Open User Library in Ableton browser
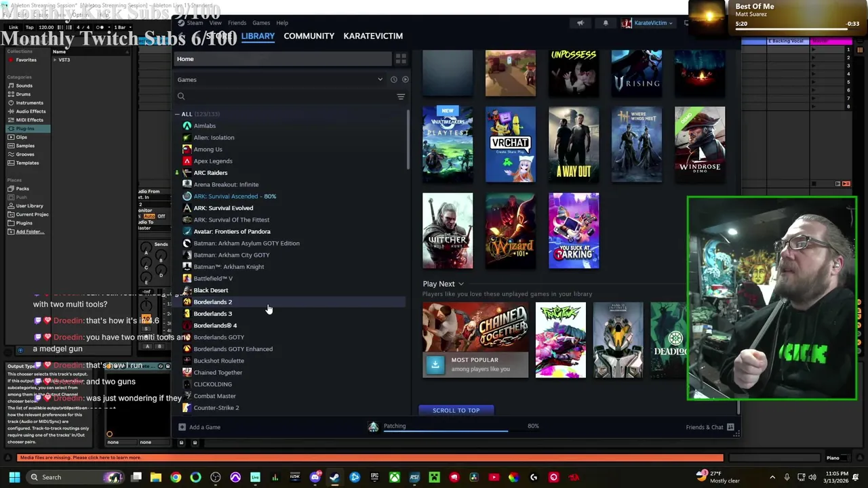Screen dimensions: 868x488 (29, 205)
